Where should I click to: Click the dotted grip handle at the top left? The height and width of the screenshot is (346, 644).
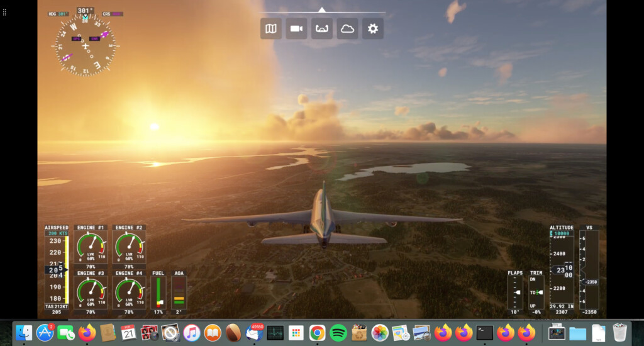(4, 13)
